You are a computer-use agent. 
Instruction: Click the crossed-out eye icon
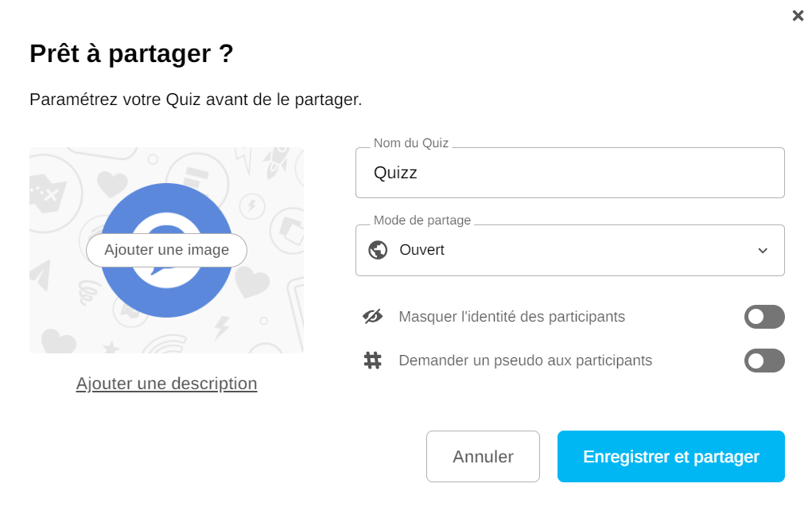point(372,317)
